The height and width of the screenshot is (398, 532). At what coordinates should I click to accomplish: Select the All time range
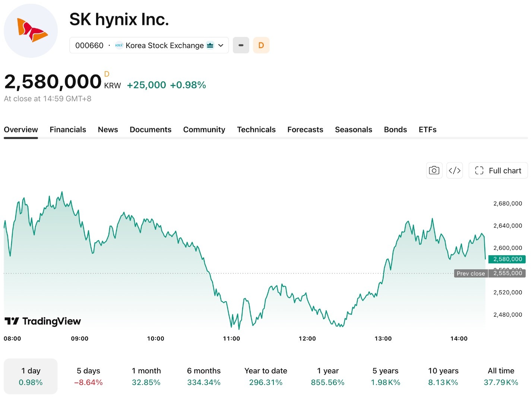pos(501,376)
